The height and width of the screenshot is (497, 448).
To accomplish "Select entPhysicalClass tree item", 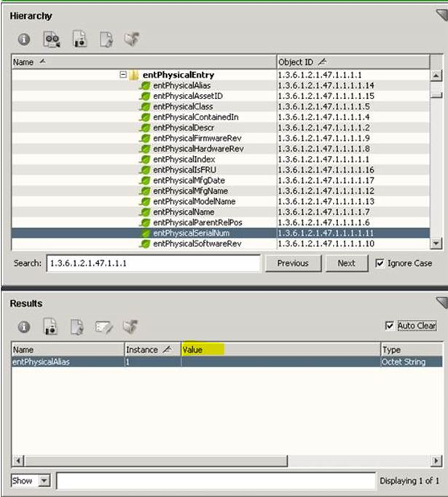I will pos(183,106).
